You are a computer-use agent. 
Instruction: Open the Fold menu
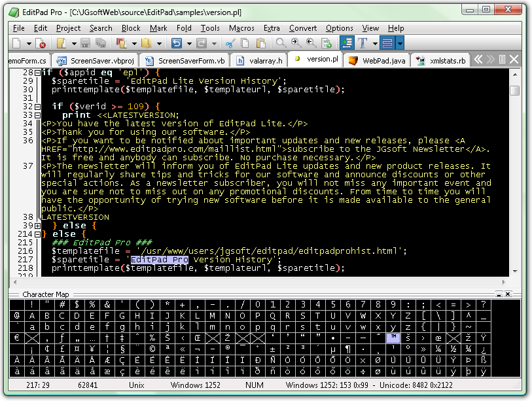coord(184,28)
